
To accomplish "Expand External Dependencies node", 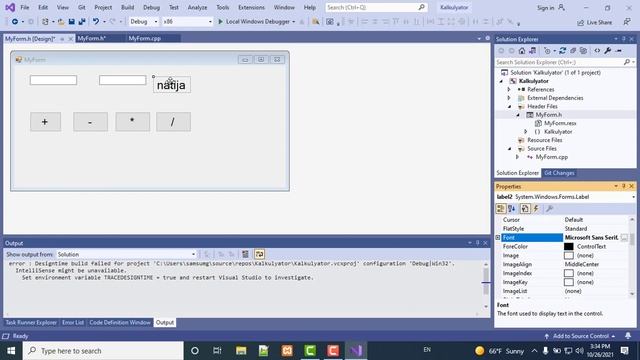I will 509,98.
